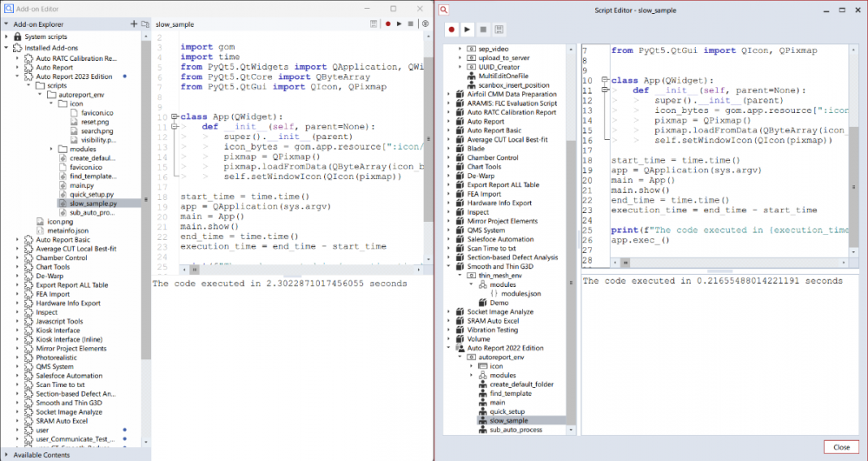Click the Close button in Script Editor

click(x=841, y=446)
